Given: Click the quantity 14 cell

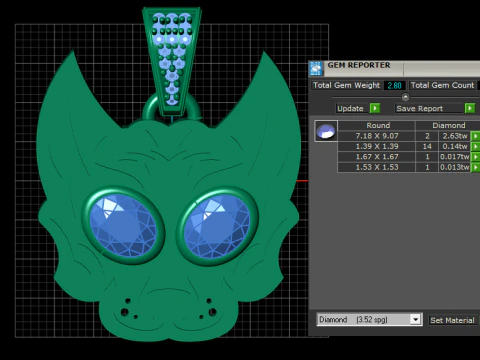Looking at the screenshot, I should coord(427,146).
